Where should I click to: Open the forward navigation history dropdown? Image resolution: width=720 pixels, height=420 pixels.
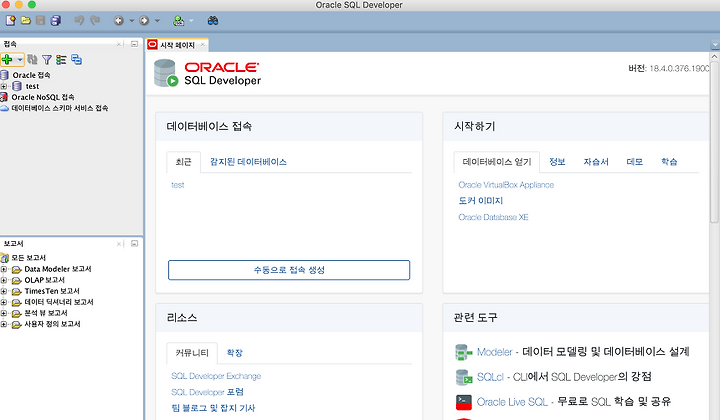pyautogui.click(x=157, y=20)
